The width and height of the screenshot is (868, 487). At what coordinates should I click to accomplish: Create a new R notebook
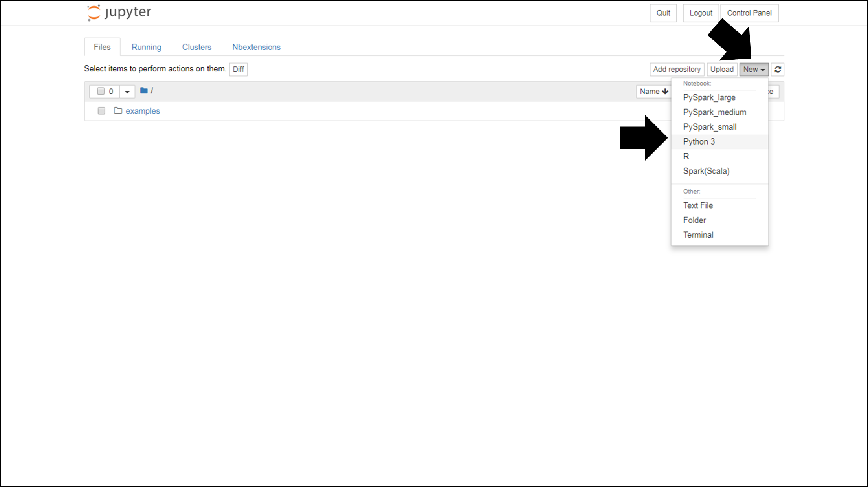click(719, 156)
